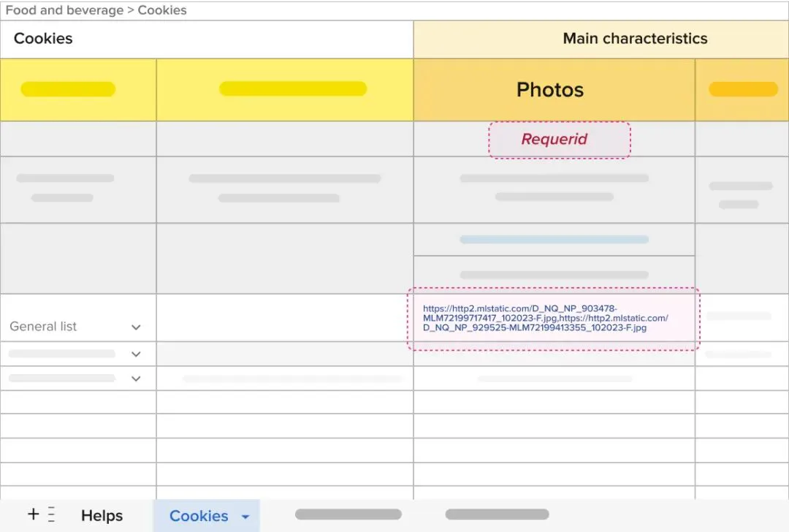The width and height of the screenshot is (789, 532).
Task: Click the orange header right of Photos
Action: coord(742,90)
